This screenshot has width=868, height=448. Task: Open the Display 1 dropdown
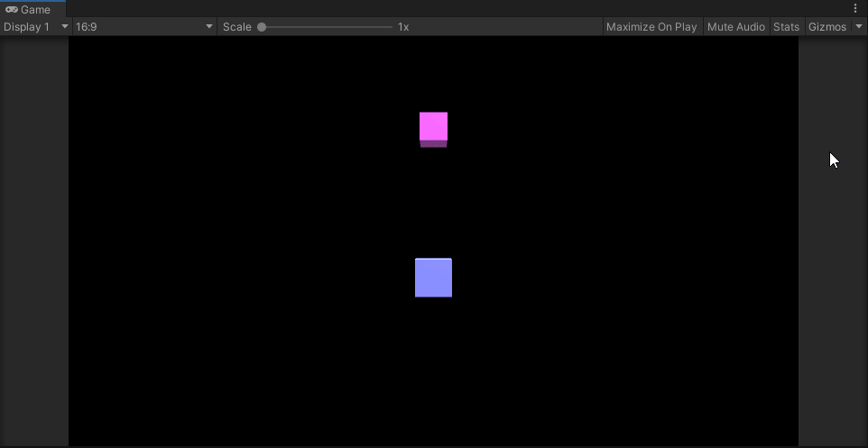[36, 26]
